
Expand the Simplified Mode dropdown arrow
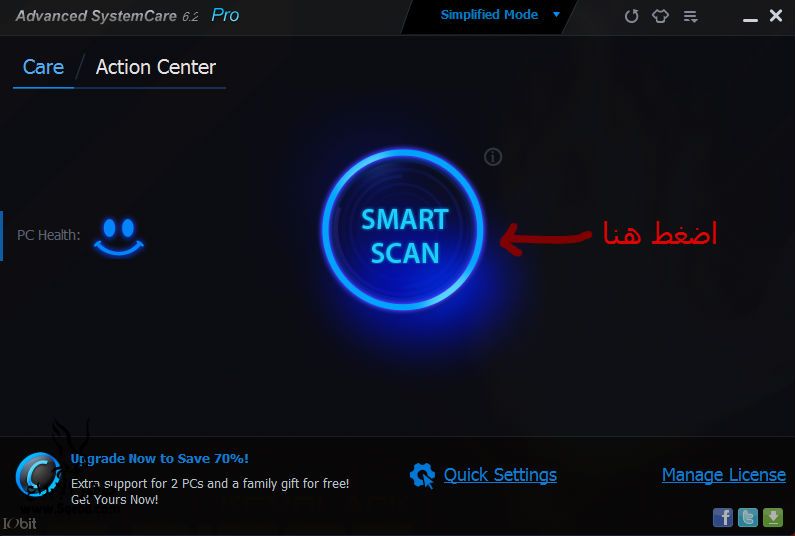tap(556, 14)
